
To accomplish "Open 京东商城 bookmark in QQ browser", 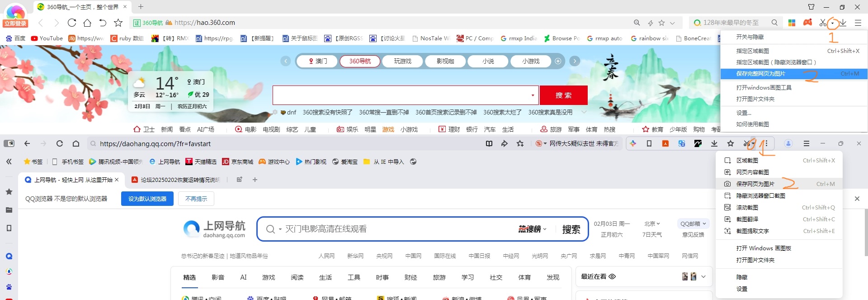I will point(237,162).
